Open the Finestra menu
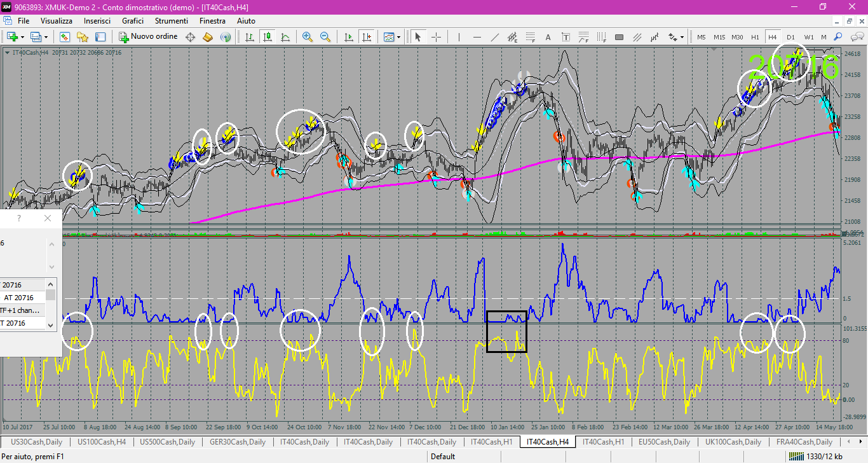 pyautogui.click(x=212, y=21)
